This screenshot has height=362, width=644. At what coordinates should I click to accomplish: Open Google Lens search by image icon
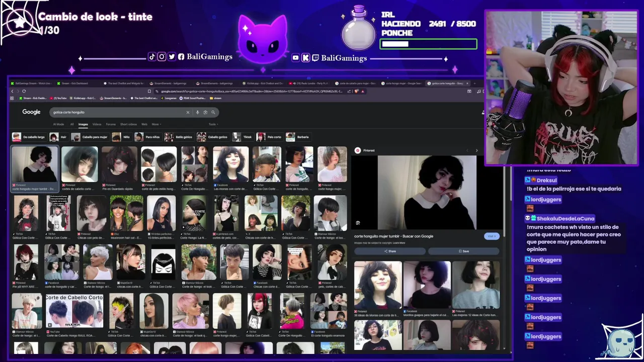pyautogui.click(x=205, y=112)
